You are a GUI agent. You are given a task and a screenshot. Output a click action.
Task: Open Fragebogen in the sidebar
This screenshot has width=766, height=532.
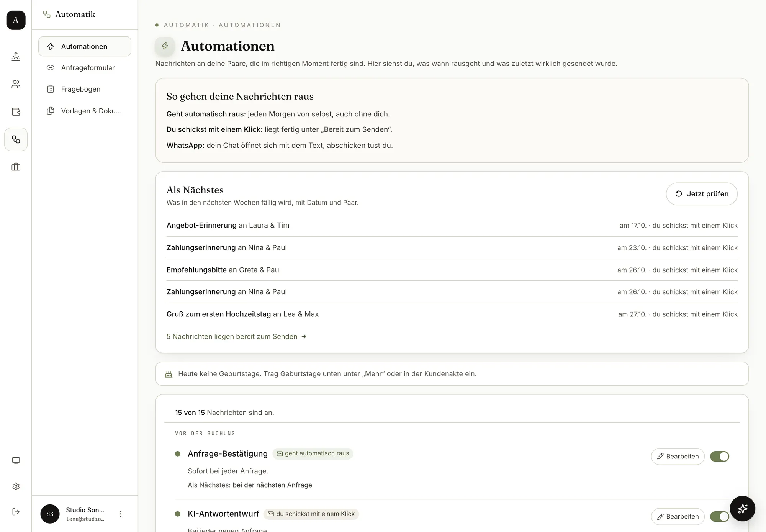(85, 89)
